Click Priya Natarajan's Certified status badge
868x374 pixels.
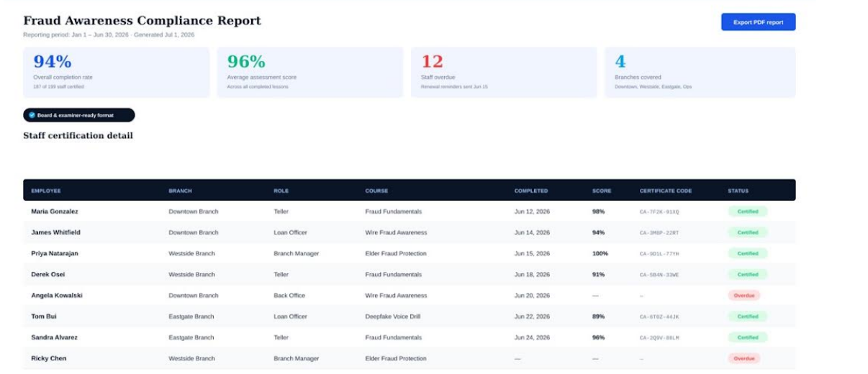pos(748,253)
